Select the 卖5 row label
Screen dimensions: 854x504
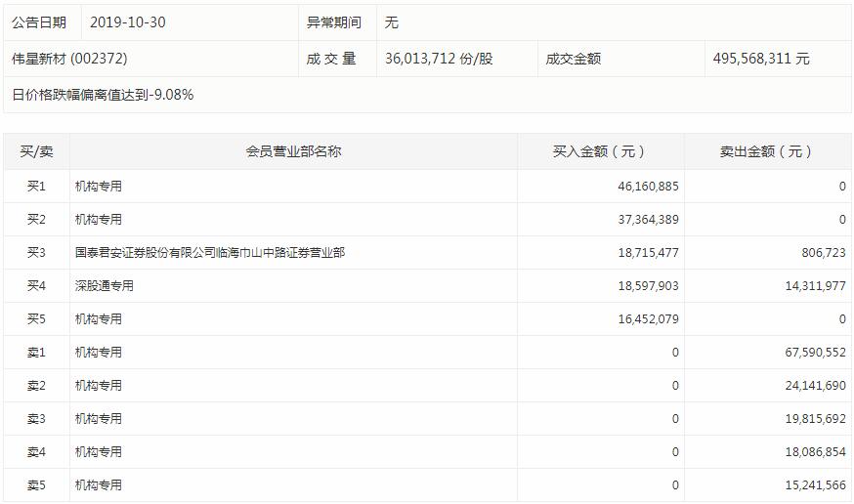(x=36, y=485)
